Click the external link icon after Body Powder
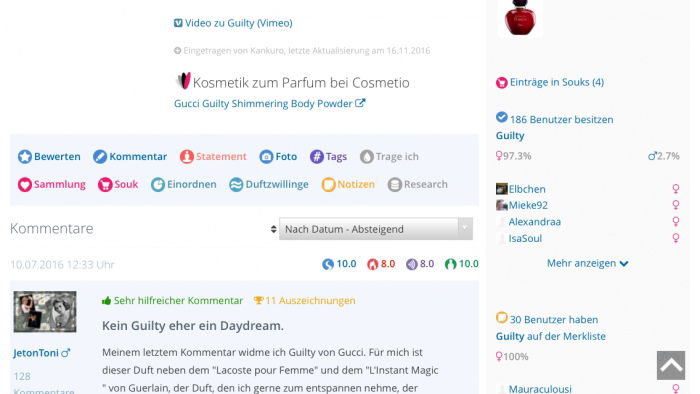The image size is (700, 394). tap(360, 103)
